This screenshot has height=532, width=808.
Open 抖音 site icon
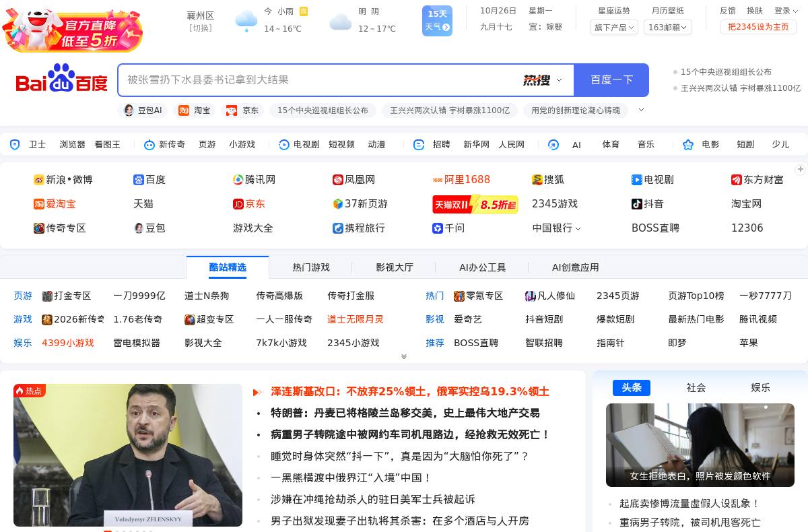(637, 204)
